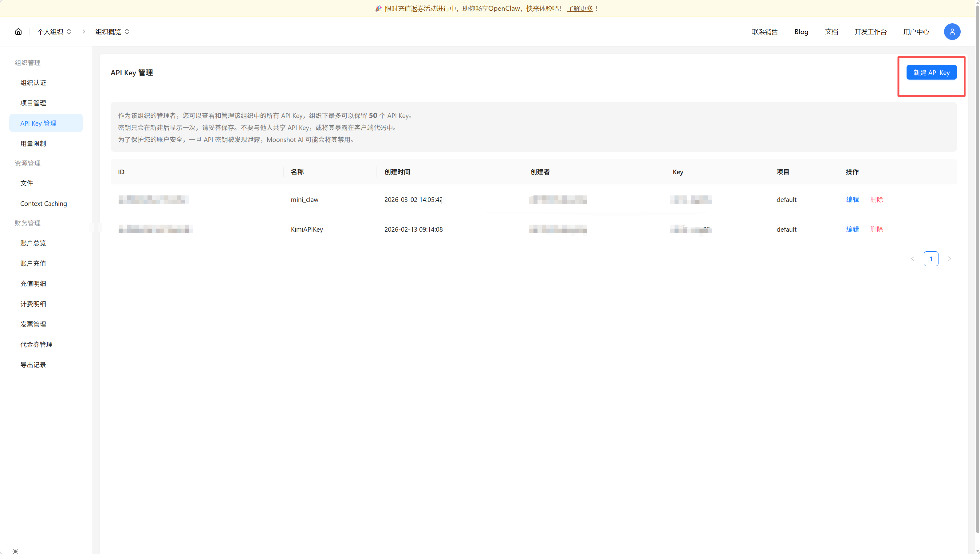
Task: Select page 1 in pagination
Action: click(x=931, y=259)
